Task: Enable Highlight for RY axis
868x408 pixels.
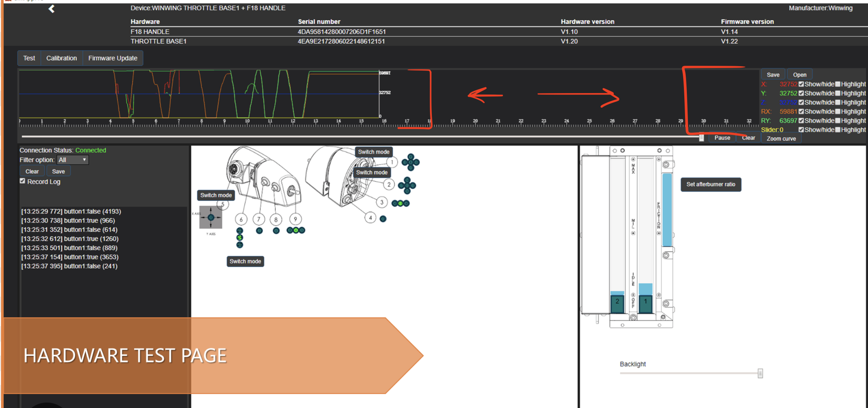Action: point(838,120)
